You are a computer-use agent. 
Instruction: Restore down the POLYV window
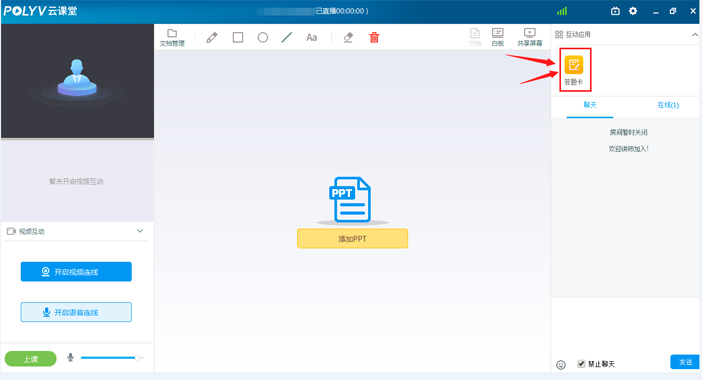672,11
